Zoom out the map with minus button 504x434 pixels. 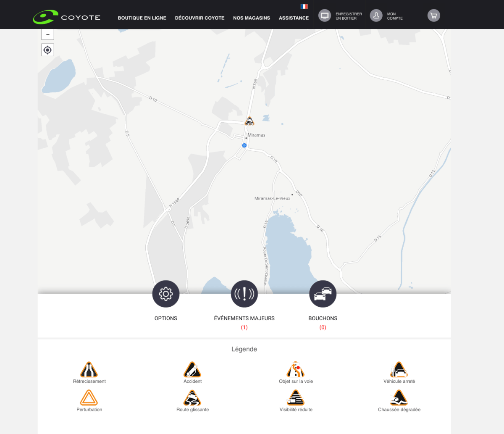point(47,35)
